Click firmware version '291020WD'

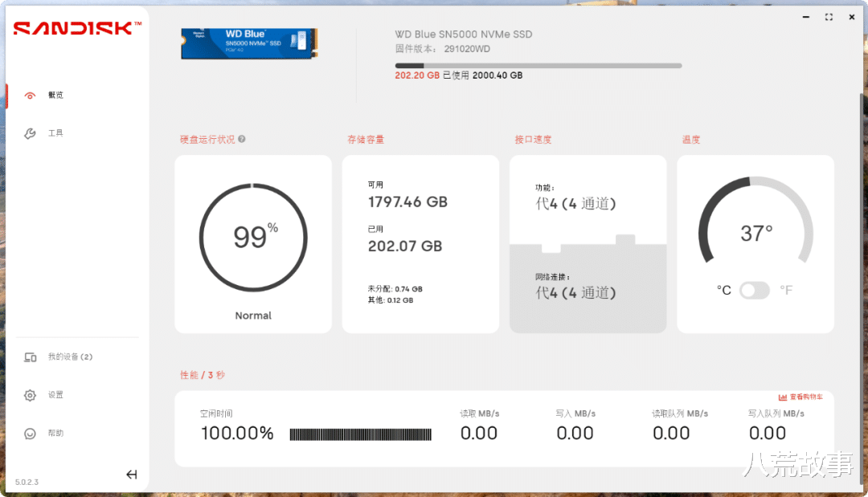[x=467, y=49]
